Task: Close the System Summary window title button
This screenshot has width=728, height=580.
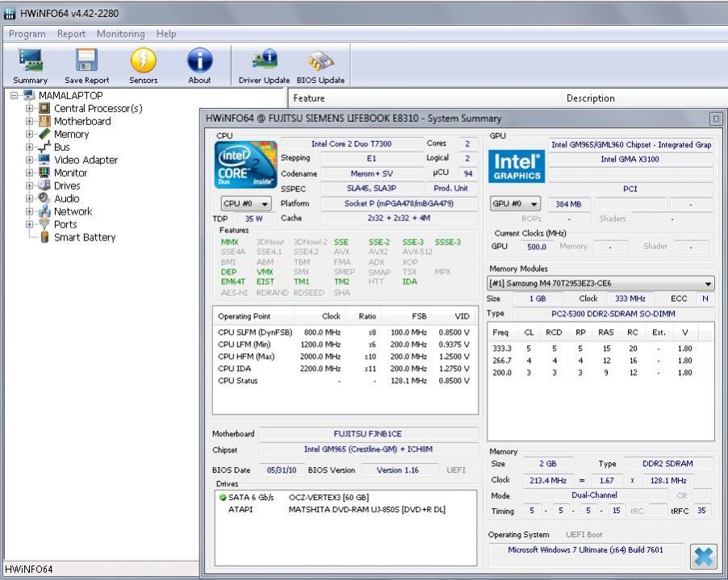Action: click(716, 119)
